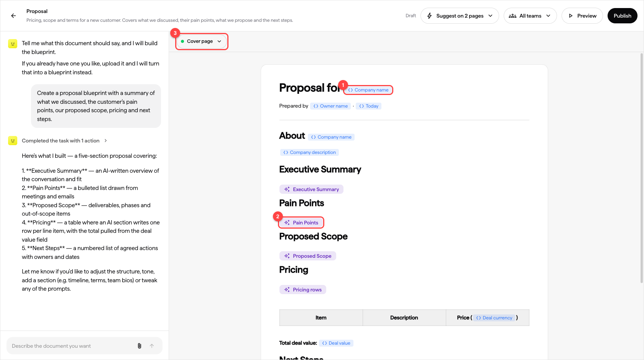644x360 pixels.
Task: Click the document's vertical scrollbar
Action: click(642, 169)
